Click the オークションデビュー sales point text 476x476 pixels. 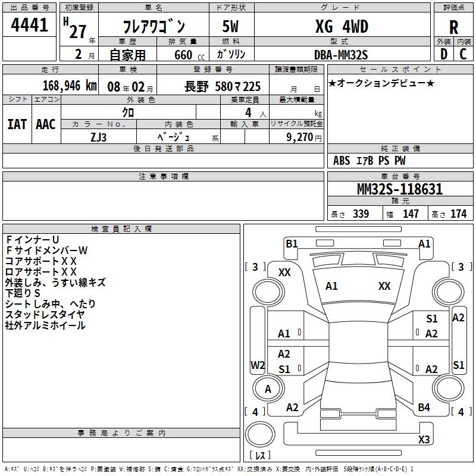tap(381, 83)
